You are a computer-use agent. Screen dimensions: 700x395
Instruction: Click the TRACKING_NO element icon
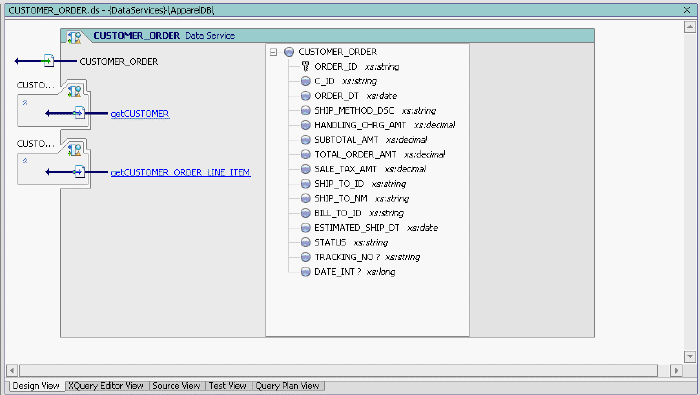click(305, 257)
